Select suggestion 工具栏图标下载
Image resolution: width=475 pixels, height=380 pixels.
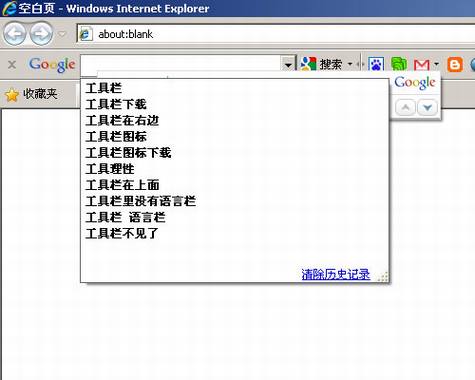[x=235, y=153]
